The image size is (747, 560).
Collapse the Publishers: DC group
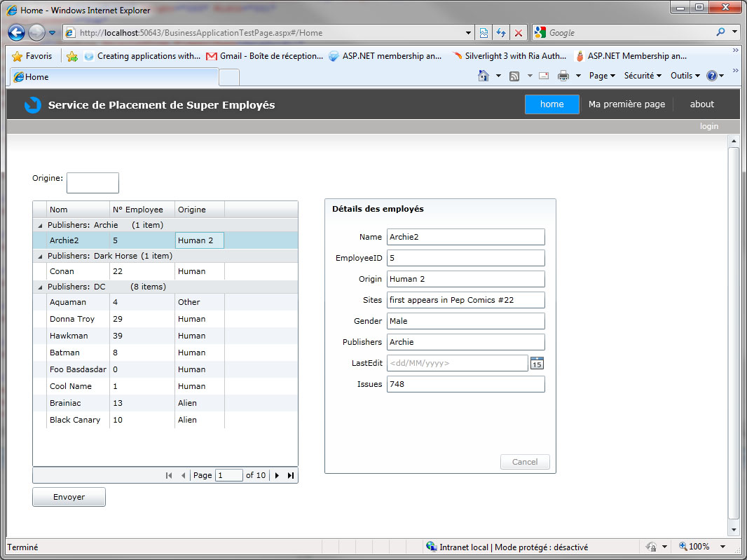[x=40, y=287]
